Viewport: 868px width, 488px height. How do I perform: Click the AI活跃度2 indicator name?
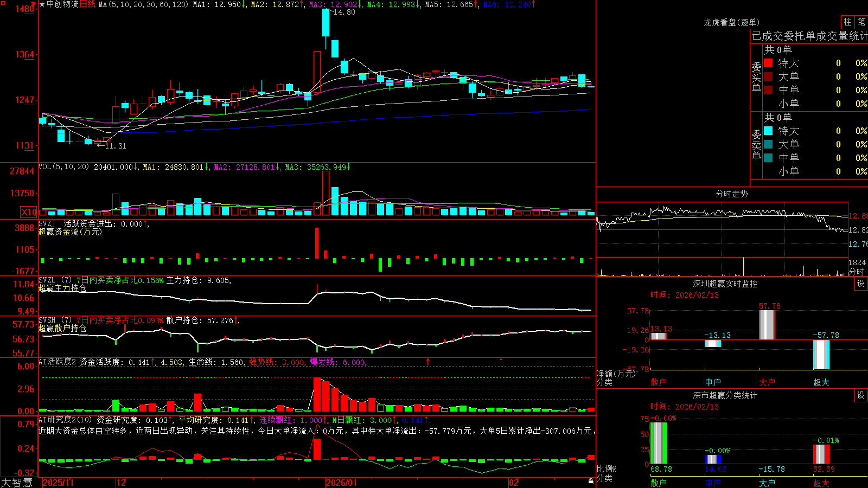[x=58, y=362]
